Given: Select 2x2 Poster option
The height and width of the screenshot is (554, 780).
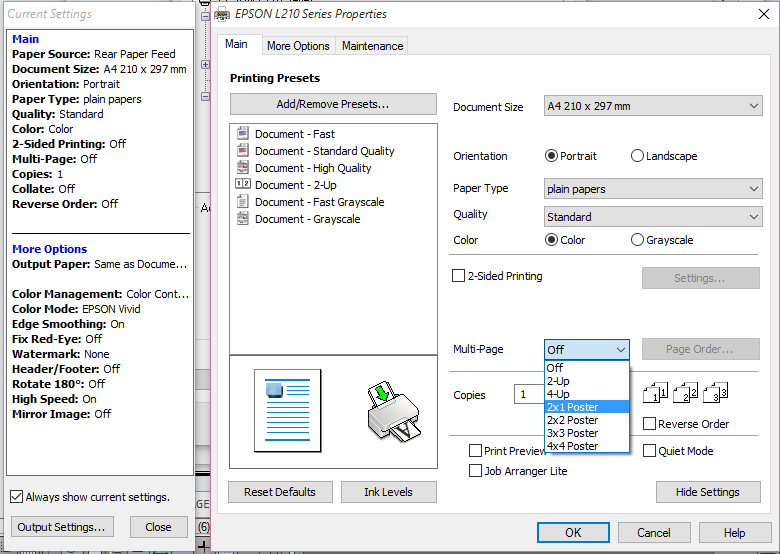Looking at the screenshot, I should coord(587,420).
